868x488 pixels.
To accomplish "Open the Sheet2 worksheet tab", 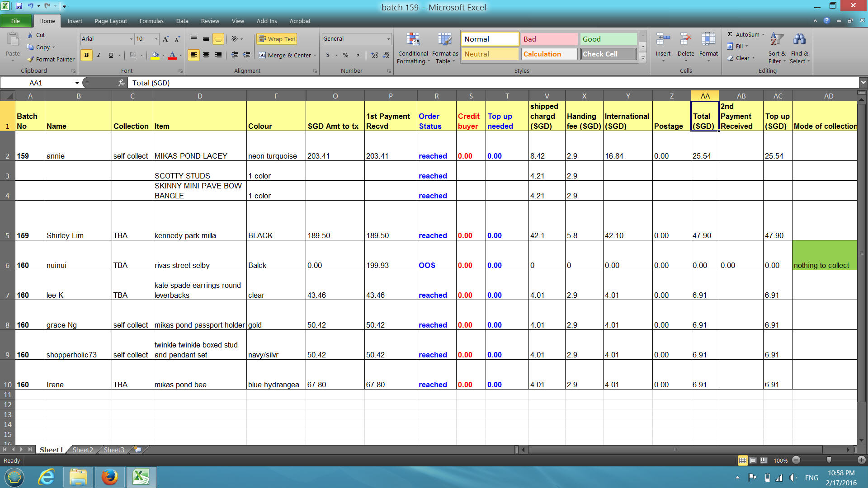I will [83, 450].
